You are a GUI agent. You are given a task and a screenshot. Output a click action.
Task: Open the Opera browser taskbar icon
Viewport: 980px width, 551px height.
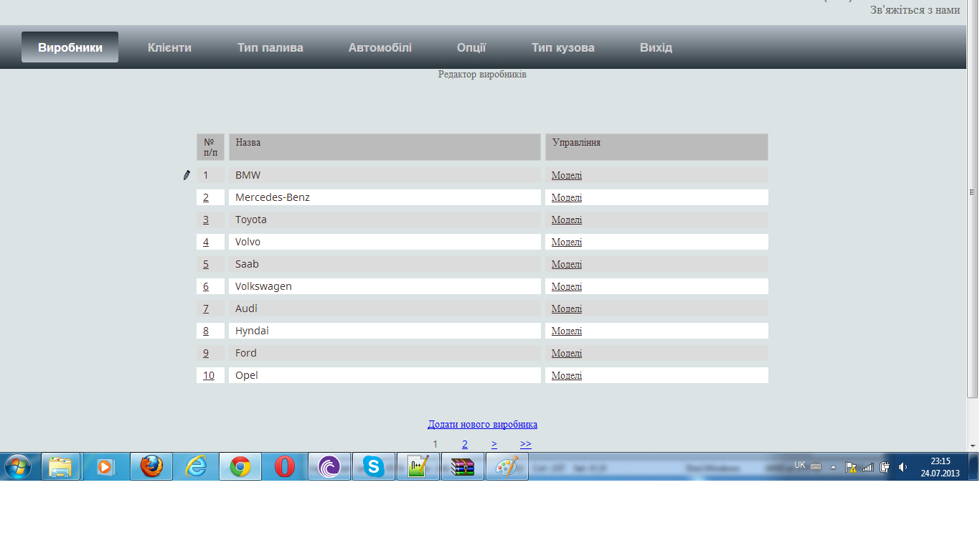(x=285, y=467)
